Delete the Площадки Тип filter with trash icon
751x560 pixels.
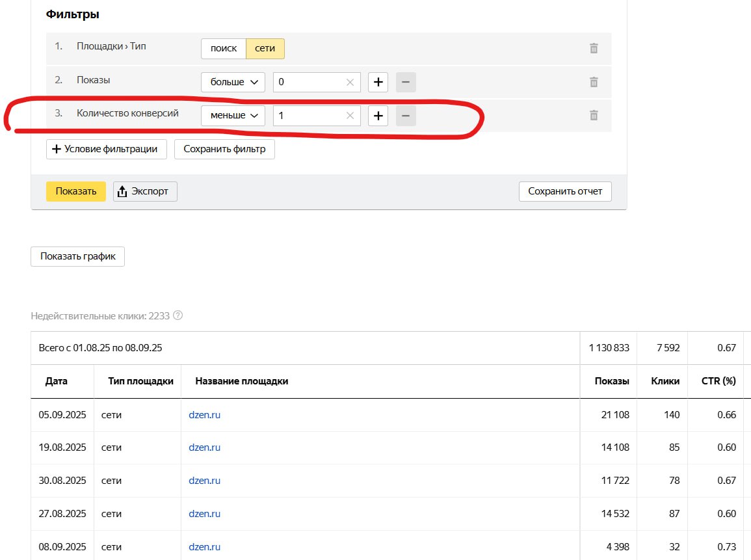(593, 48)
